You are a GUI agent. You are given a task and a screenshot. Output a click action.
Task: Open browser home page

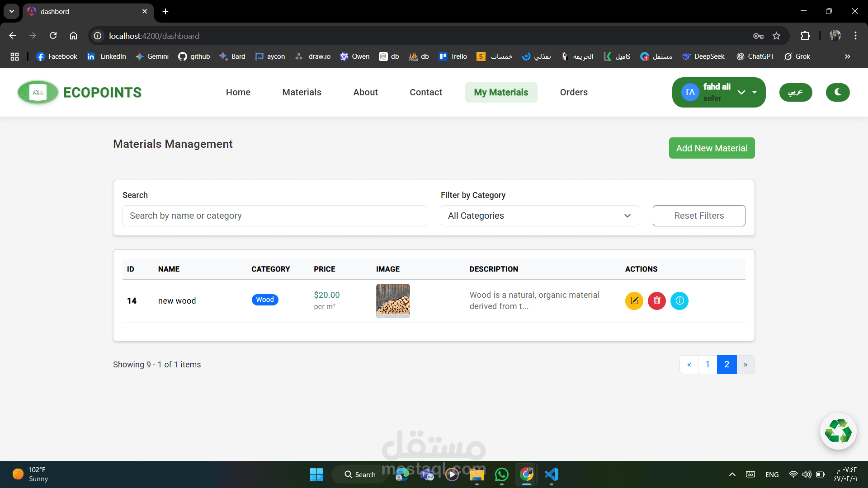coord(73,36)
